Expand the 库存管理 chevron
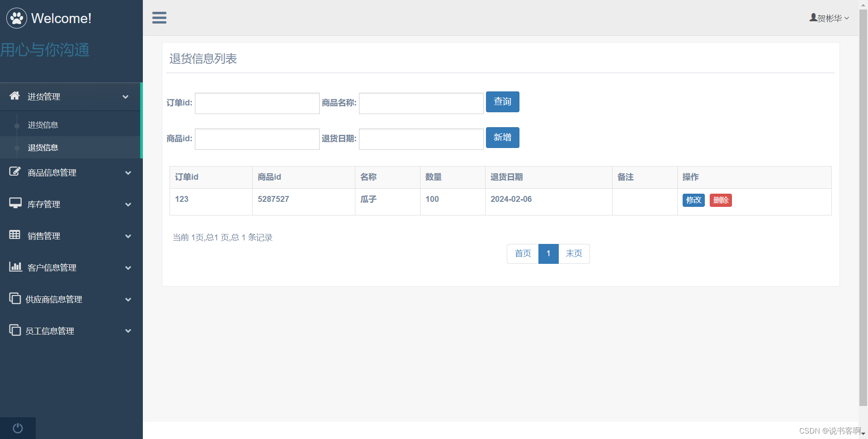This screenshot has height=439, width=868. tap(128, 205)
